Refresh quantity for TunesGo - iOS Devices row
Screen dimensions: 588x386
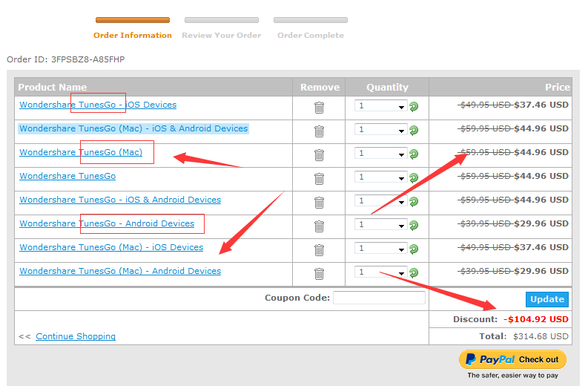point(414,107)
